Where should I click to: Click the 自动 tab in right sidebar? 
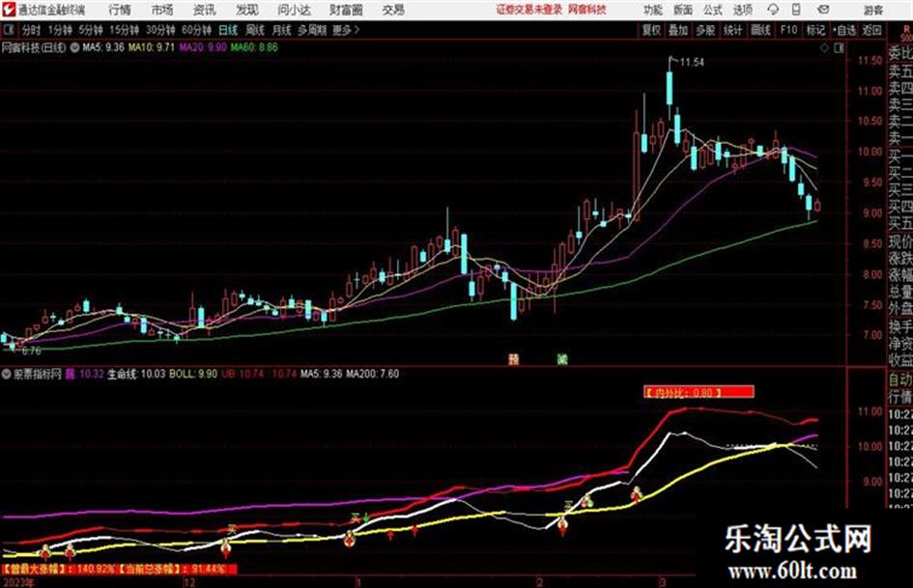point(900,380)
